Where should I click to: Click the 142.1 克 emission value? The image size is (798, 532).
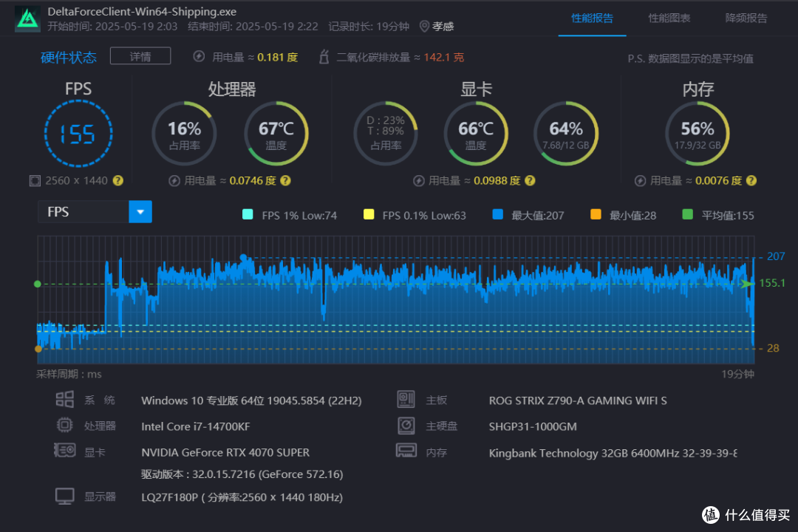click(444, 57)
